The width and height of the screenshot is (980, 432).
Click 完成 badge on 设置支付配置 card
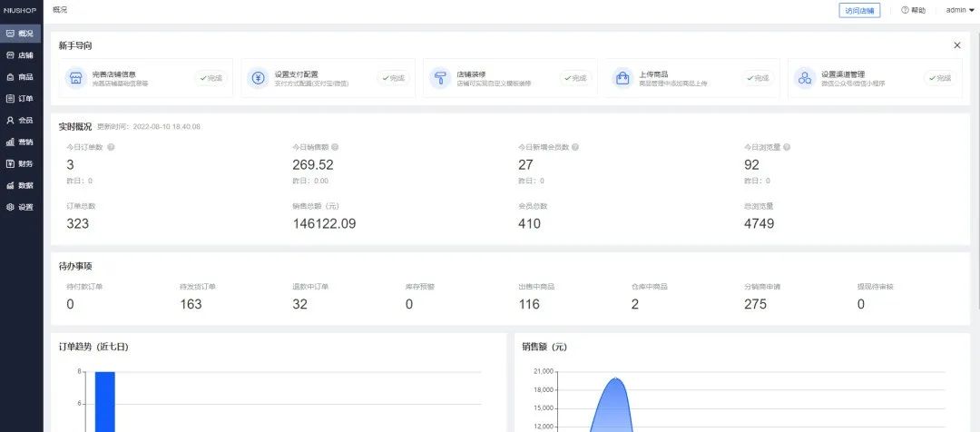click(393, 78)
